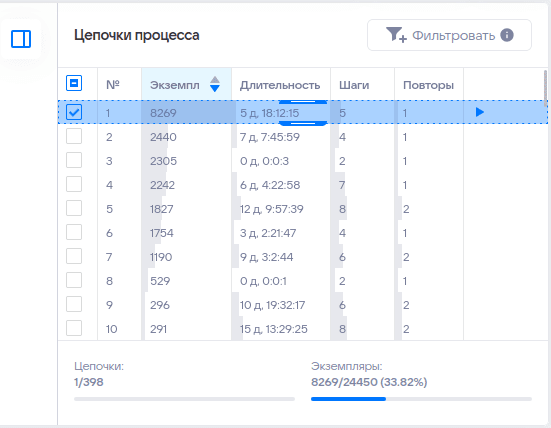
Task: Check the checkbox for chain 9
Action: pyautogui.click(x=74, y=304)
